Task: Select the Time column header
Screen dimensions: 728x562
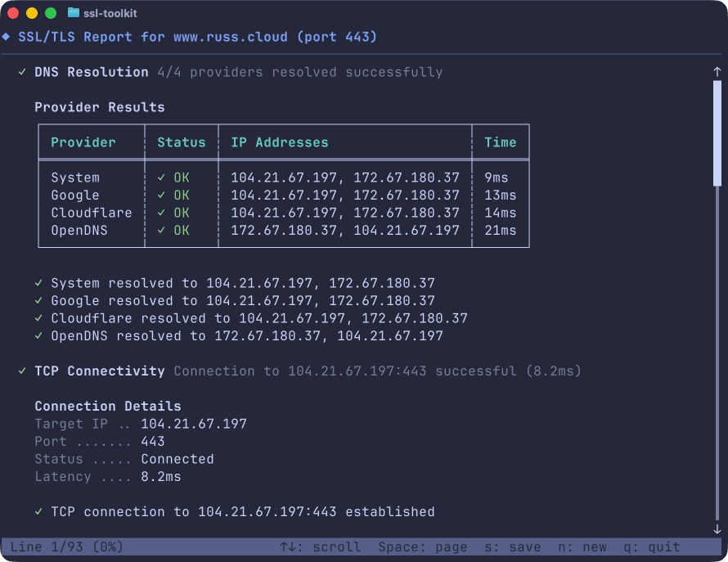Action: tap(500, 142)
